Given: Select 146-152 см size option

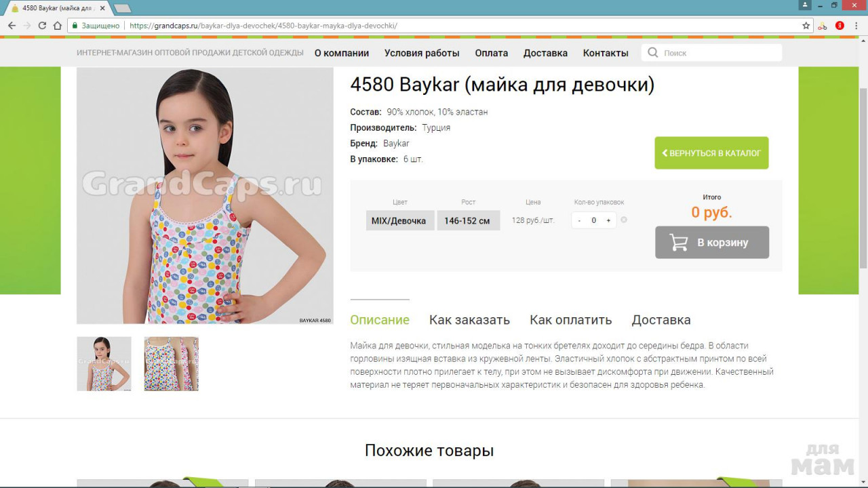Looking at the screenshot, I should 468,220.
